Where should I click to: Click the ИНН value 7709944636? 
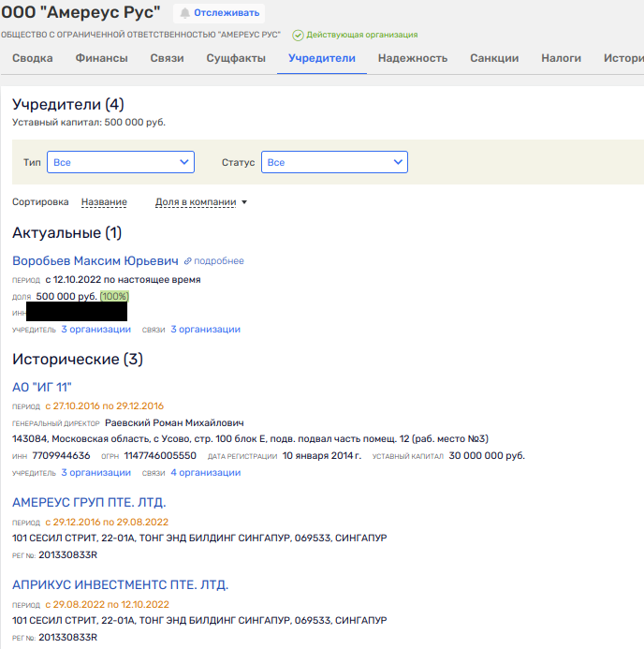[x=61, y=455]
